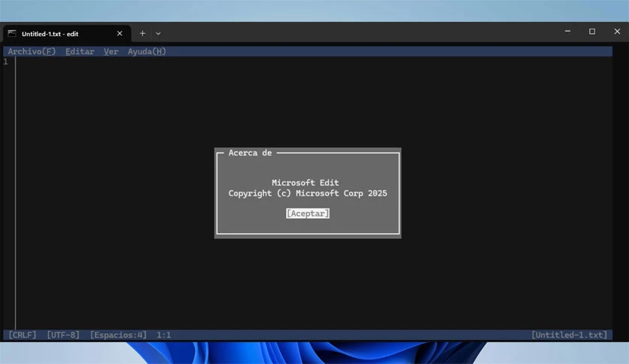Change line ending via [CRLF] indicator
The height and width of the screenshot is (364, 629).
pos(22,335)
